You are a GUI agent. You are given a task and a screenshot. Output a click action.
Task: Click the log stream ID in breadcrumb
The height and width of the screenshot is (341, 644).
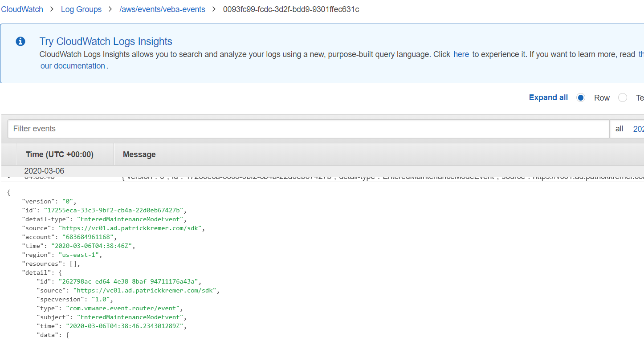pyautogui.click(x=291, y=9)
